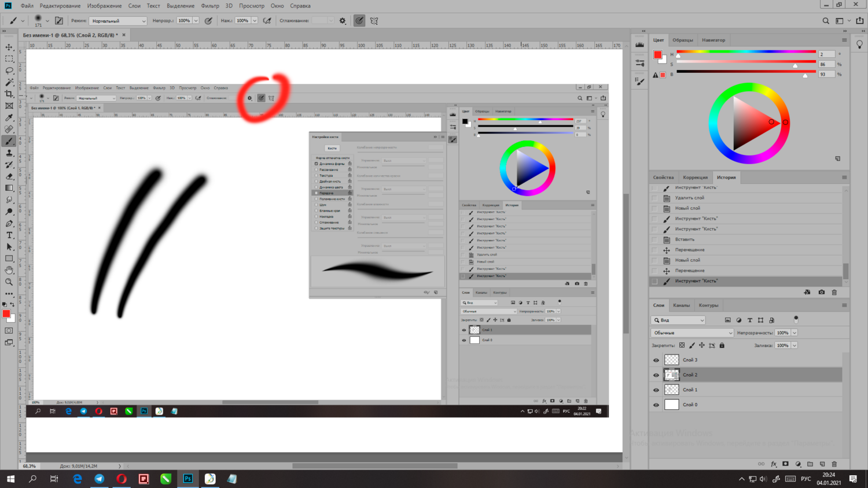The height and width of the screenshot is (488, 868).
Task: Open the Изображение menu
Action: (x=104, y=6)
